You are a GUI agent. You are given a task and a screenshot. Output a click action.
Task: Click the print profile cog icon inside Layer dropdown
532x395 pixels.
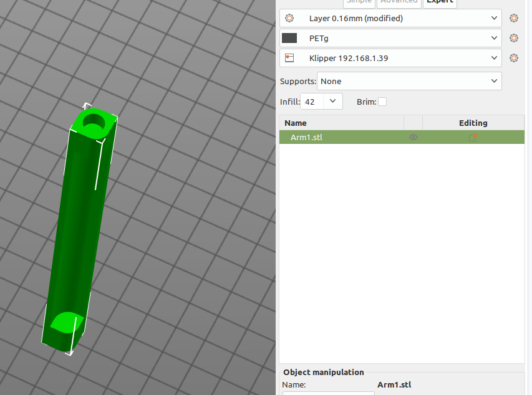point(289,19)
